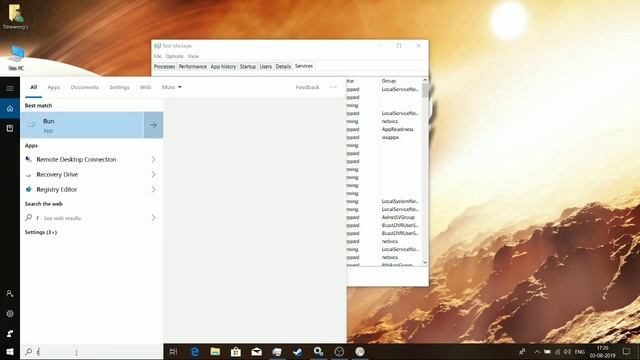Open File Explorer from the taskbar

tap(215, 351)
